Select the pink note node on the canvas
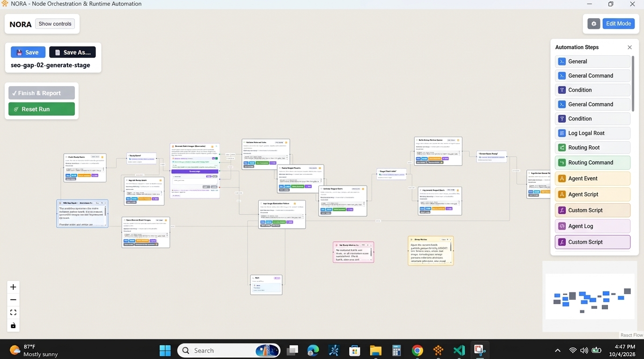Viewport: 644px width, 359px height. (353, 252)
